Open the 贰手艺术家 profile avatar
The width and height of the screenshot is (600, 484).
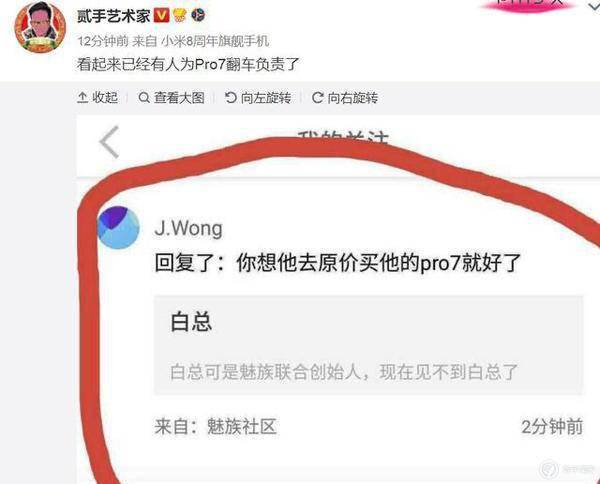pyautogui.click(x=40, y=27)
